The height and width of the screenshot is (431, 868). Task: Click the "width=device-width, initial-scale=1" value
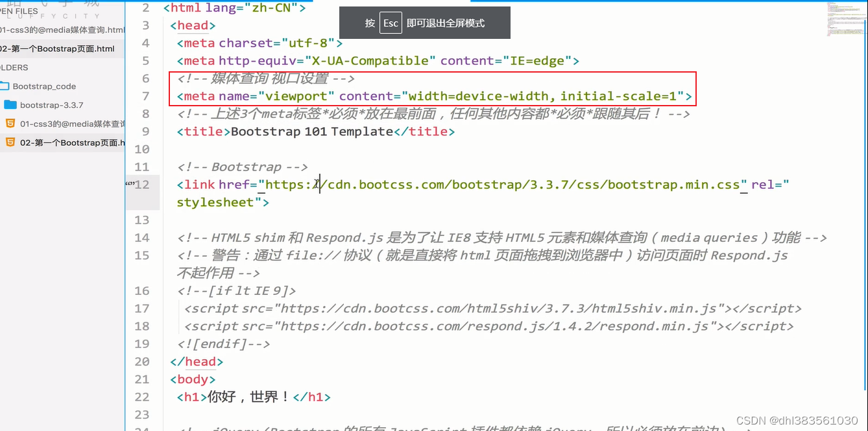542,96
